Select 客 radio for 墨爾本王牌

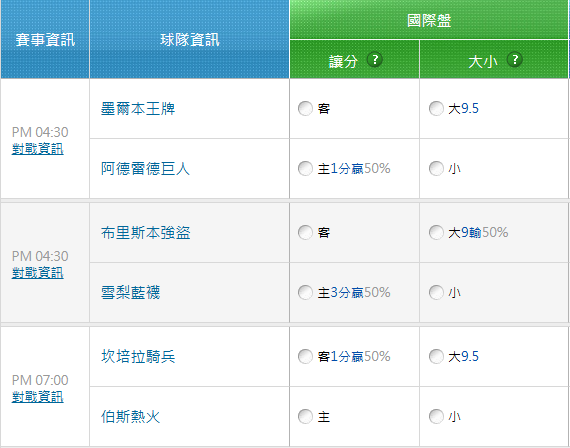[305, 108]
